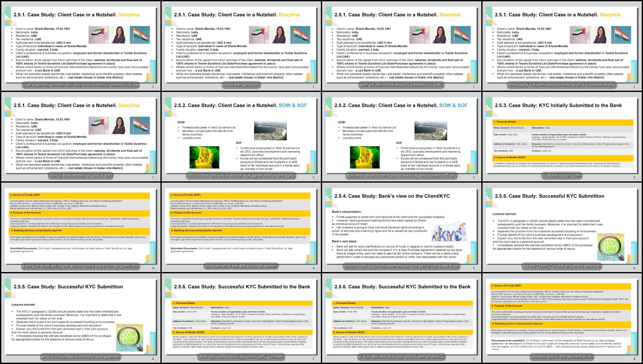
Task: Open frame captioned "This is how money of USD 5 mln"
Action: [81, 137]
